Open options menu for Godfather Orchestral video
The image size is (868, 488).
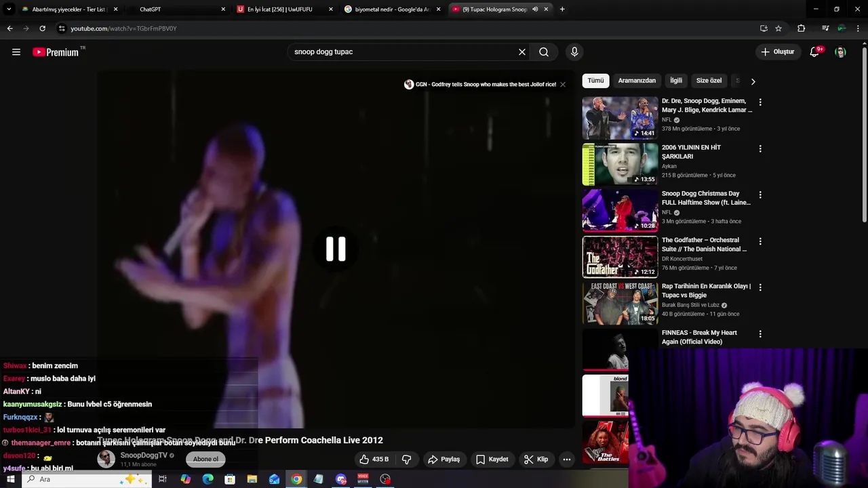[x=760, y=241]
